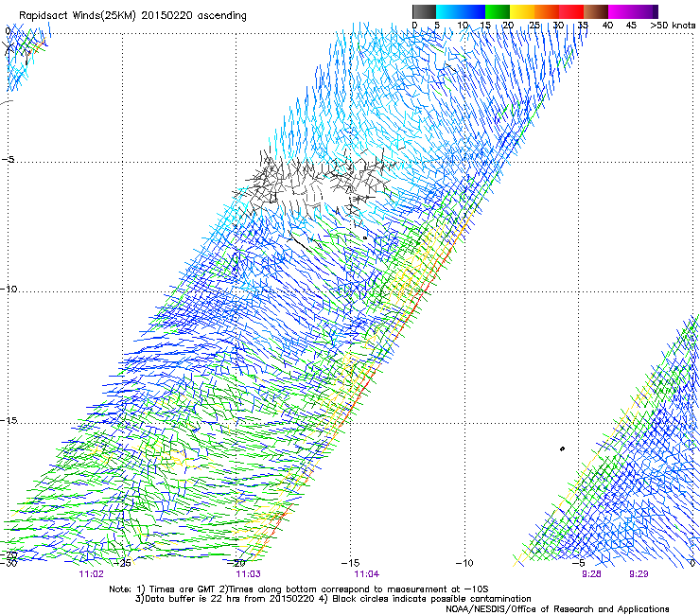Click the '-15' latitude axis label on left
The height and width of the screenshot is (615, 700).
(x=9, y=420)
